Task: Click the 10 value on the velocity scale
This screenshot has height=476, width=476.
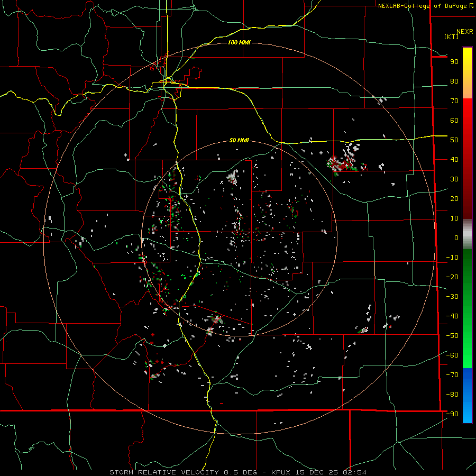Action: click(454, 218)
